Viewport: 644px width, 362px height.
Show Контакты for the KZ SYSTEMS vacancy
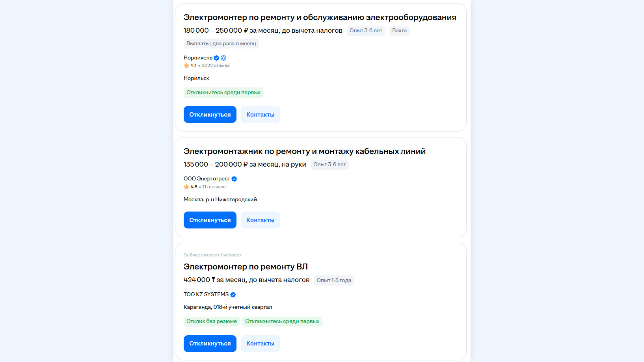[260, 343]
